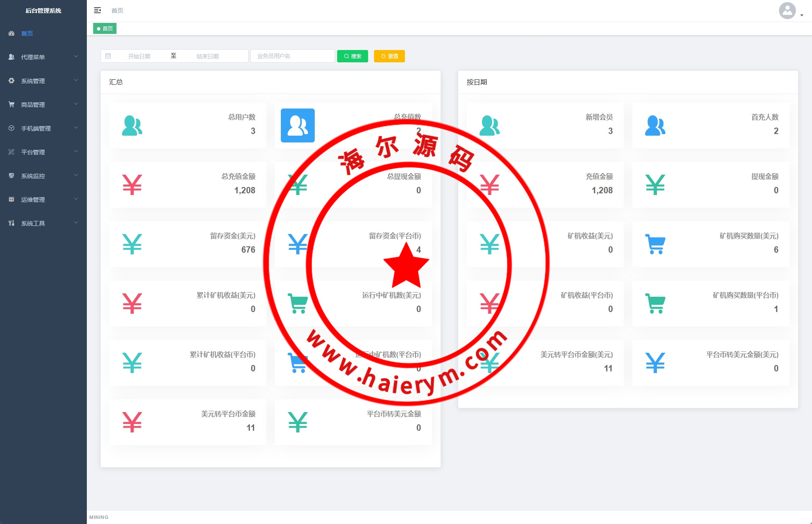812x524 pixels.
Task: Click the red yen icon for 总充值金额
Action: coord(132,185)
